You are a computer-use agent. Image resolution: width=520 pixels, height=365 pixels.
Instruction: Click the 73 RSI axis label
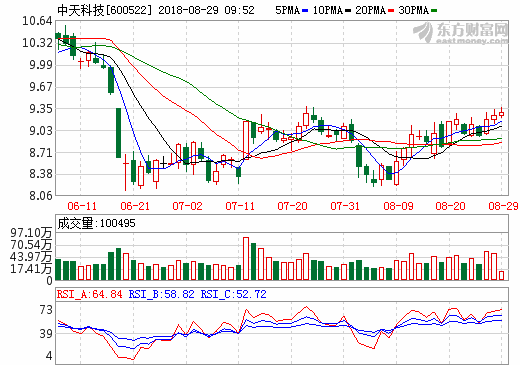[x=46, y=310]
